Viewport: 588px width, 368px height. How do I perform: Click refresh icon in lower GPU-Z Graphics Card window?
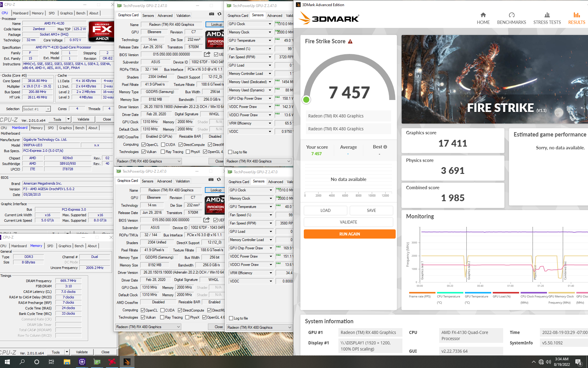coord(219,179)
